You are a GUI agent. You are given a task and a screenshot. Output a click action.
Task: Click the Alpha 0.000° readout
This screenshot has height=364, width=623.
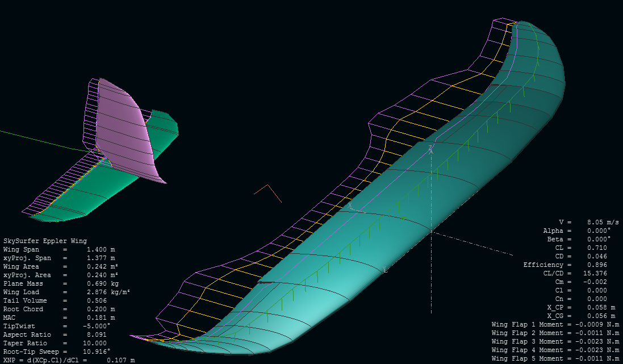[576, 231]
